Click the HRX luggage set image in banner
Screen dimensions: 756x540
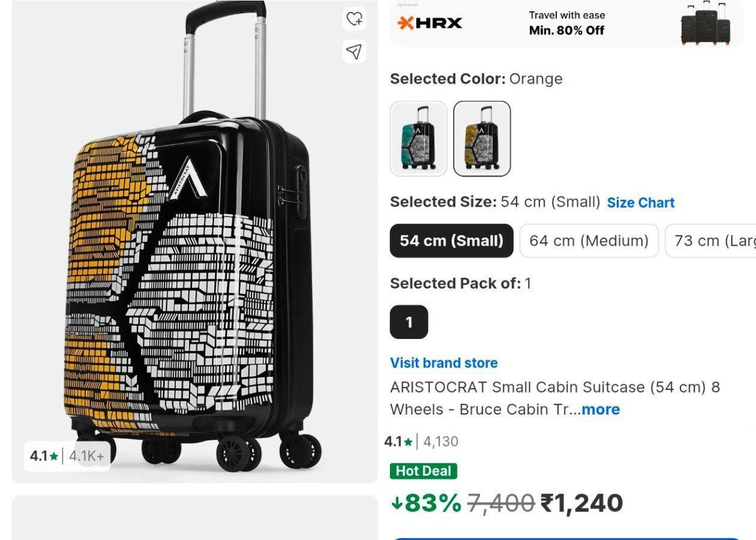pyautogui.click(x=706, y=25)
